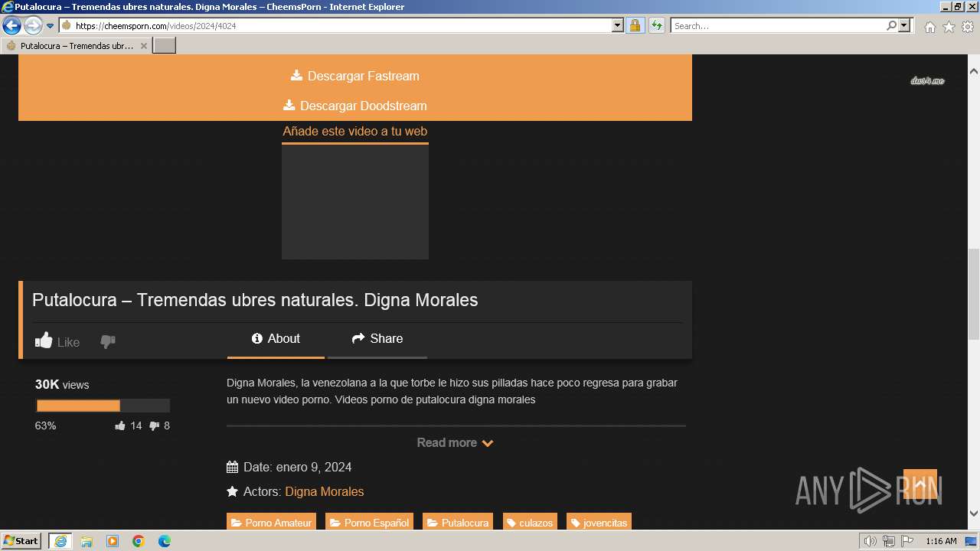Open the Putalocura category tag
The width and height of the screenshot is (980, 551).
point(458,523)
